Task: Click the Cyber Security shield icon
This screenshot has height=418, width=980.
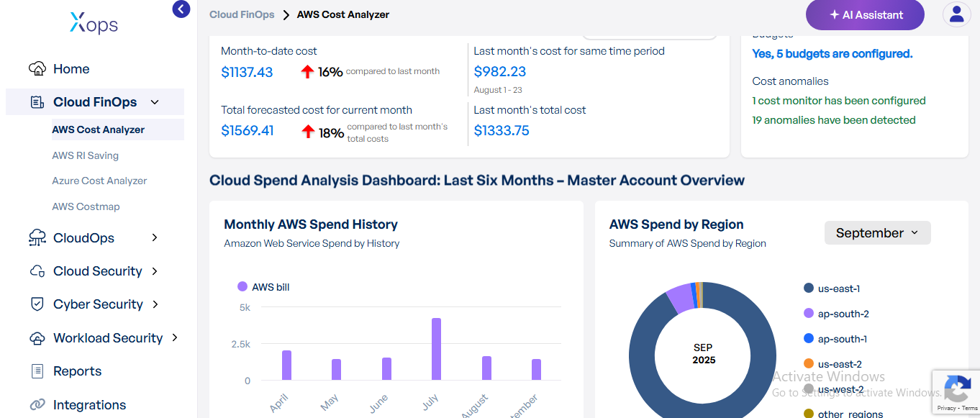Action: pyautogui.click(x=37, y=304)
